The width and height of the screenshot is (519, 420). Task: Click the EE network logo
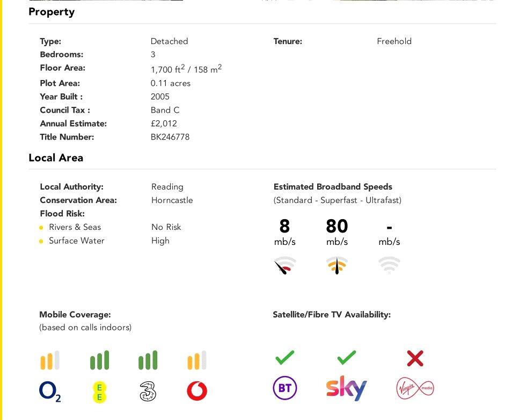tap(99, 392)
